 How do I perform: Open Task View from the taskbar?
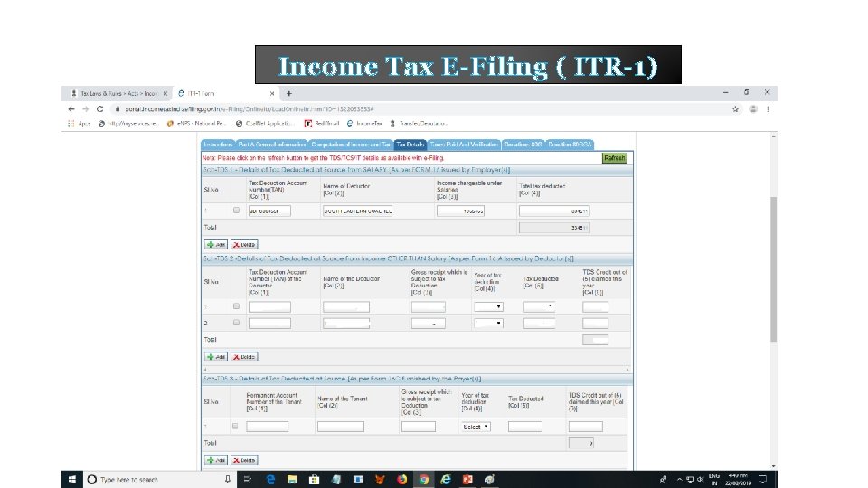point(248,479)
